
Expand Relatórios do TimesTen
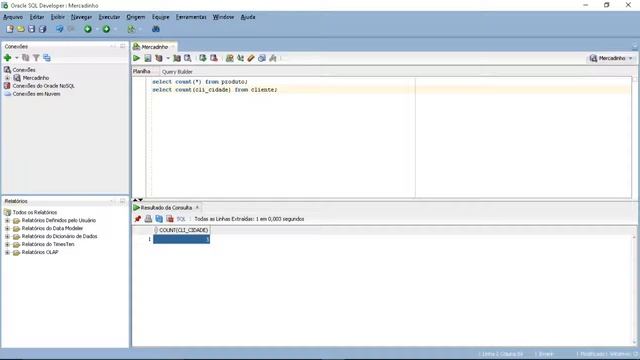coord(7,244)
